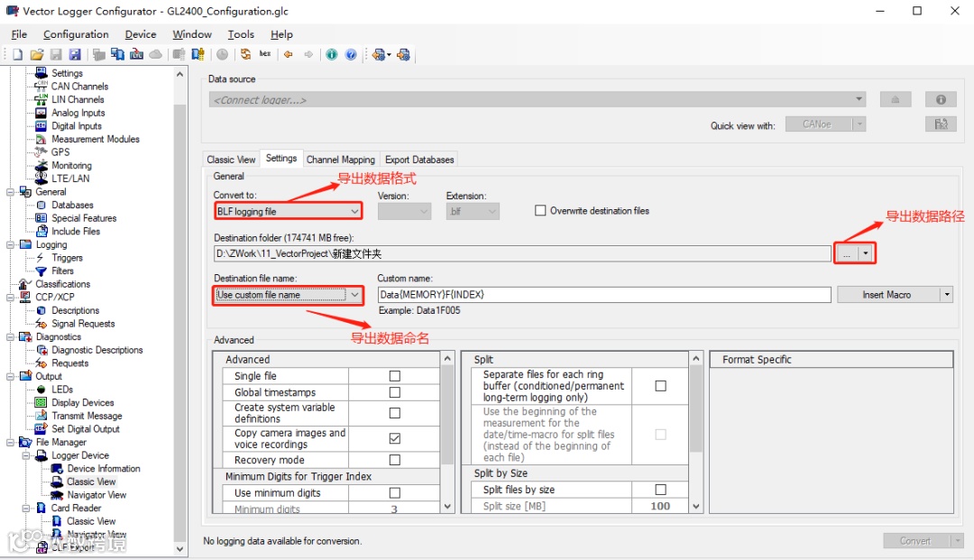Click the Split list scrollbar down arrow
The image size is (974, 560).
pyautogui.click(x=695, y=507)
